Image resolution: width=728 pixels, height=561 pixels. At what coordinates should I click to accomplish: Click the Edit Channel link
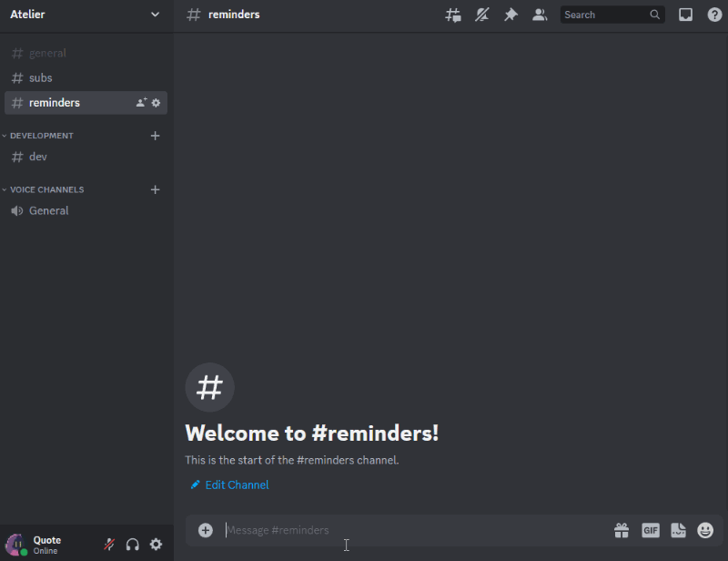point(237,484)
